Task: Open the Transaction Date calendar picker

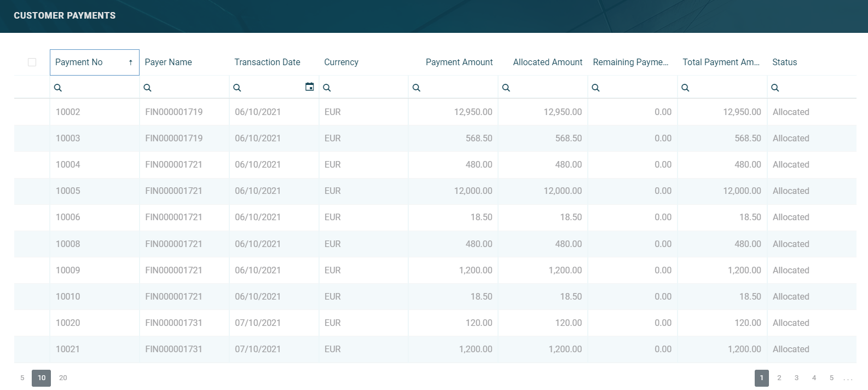Action: coord(309,87)
